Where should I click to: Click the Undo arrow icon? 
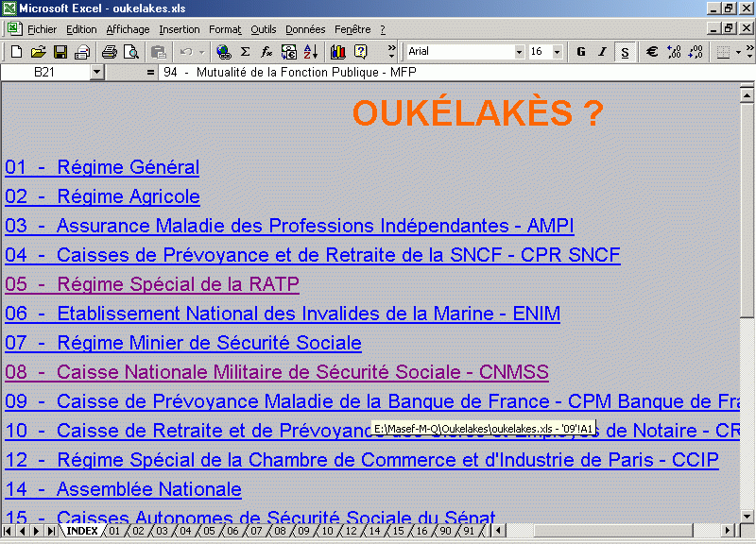point(186,52)
